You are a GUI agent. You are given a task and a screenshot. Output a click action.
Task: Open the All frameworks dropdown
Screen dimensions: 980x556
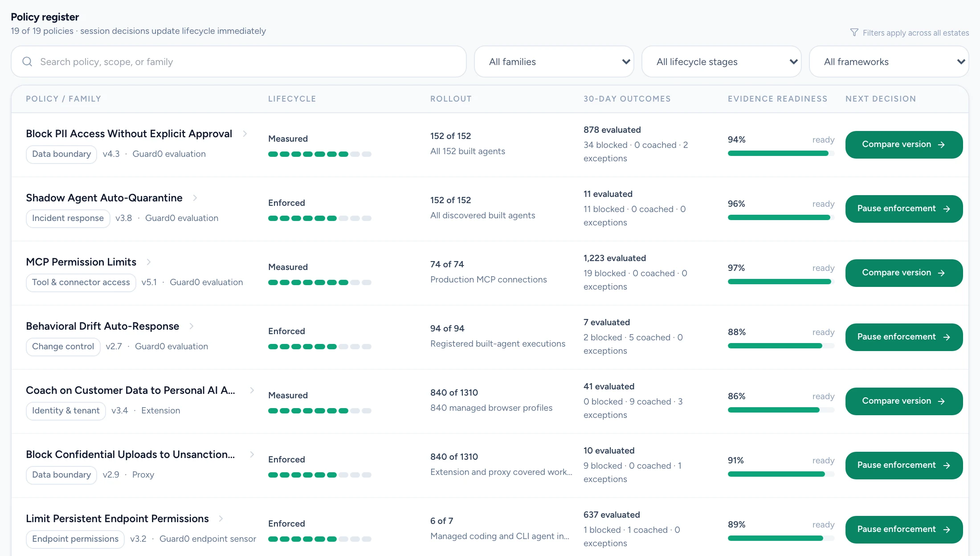889,61
